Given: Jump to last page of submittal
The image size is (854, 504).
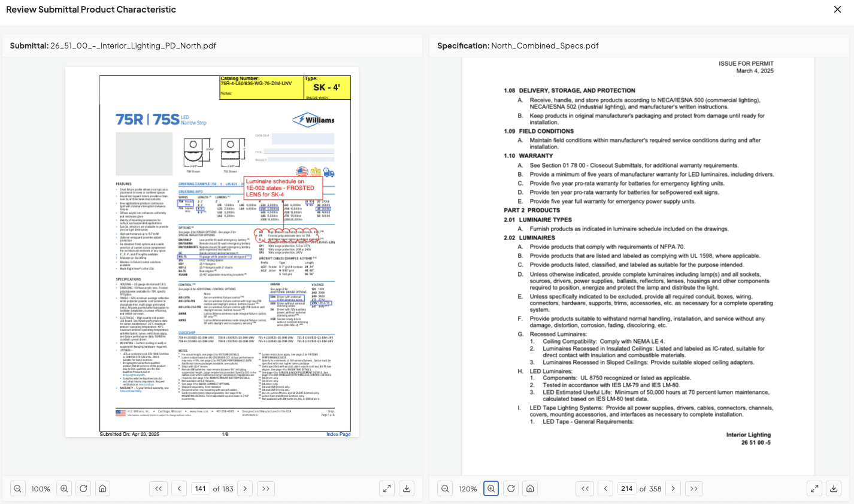Looking at the screenshot, I should point(266,488).
